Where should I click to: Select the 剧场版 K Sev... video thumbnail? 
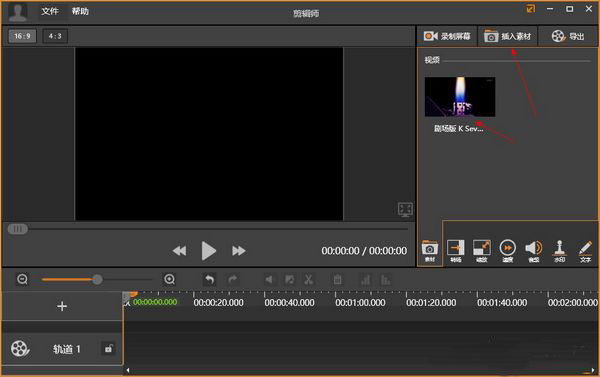[460, 97]
